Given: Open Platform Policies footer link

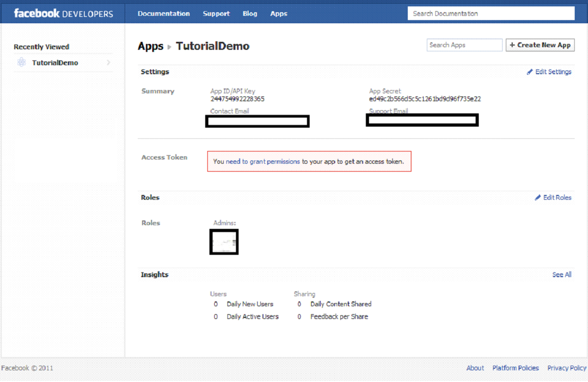Looking at the screenshot, I should (x=515, y=368).
